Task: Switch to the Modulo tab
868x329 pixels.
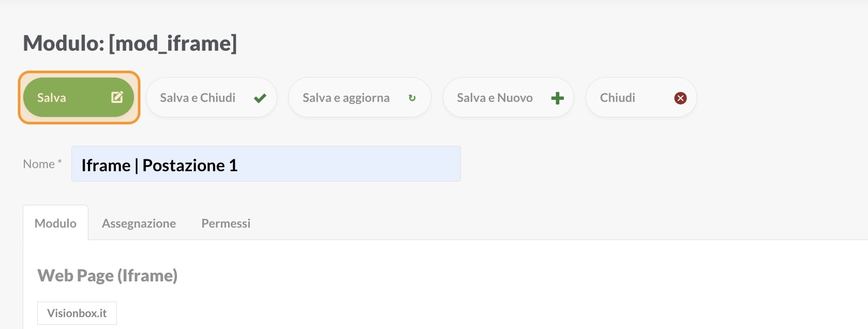Action: pos(55,223)
